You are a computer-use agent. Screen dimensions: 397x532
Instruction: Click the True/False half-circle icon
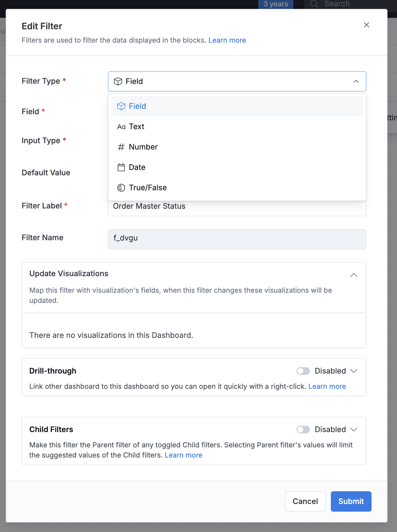(x=121, y=188)
